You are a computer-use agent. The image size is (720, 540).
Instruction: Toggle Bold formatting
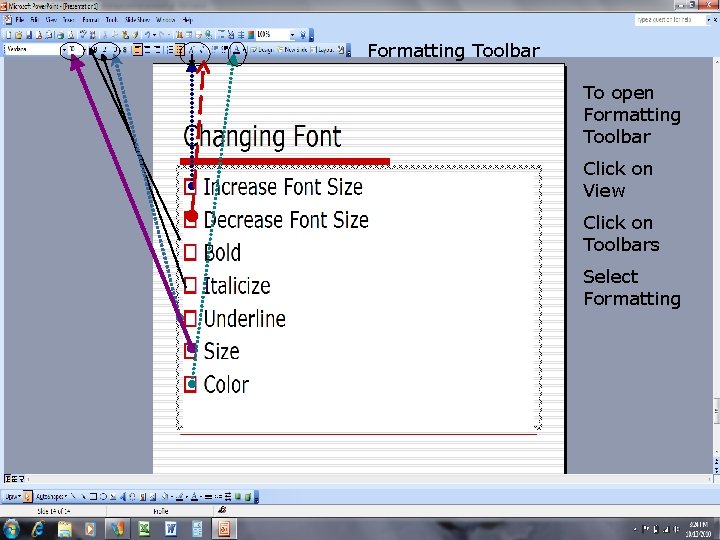[x=95, y=50]
